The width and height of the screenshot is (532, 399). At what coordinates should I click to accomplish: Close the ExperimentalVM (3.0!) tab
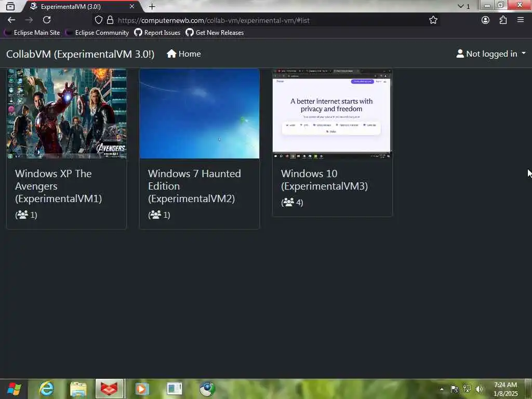pos(131,6)
